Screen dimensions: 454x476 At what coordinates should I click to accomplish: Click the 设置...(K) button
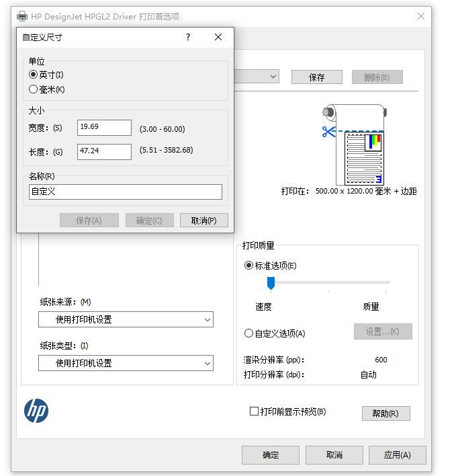(x=383, y=331)
